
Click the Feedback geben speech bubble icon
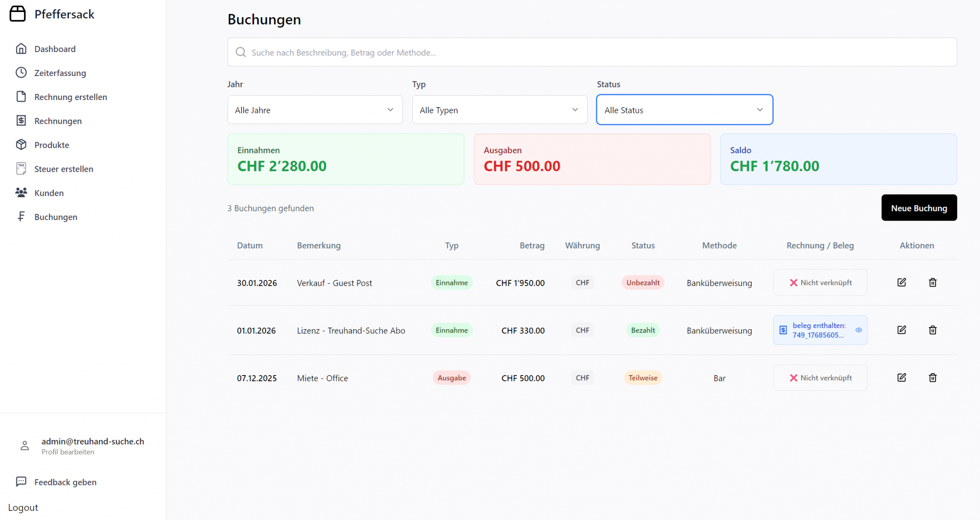[21, 481]
